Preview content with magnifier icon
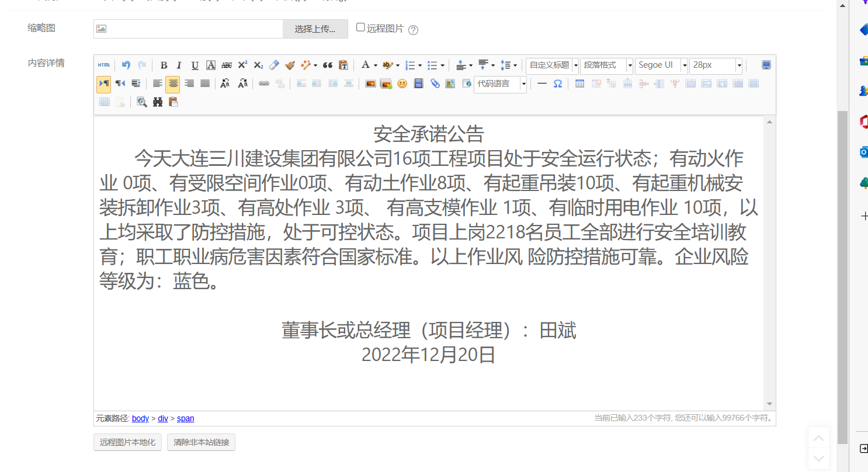This screenshot has width=868, height=472. tap(141, 102)
